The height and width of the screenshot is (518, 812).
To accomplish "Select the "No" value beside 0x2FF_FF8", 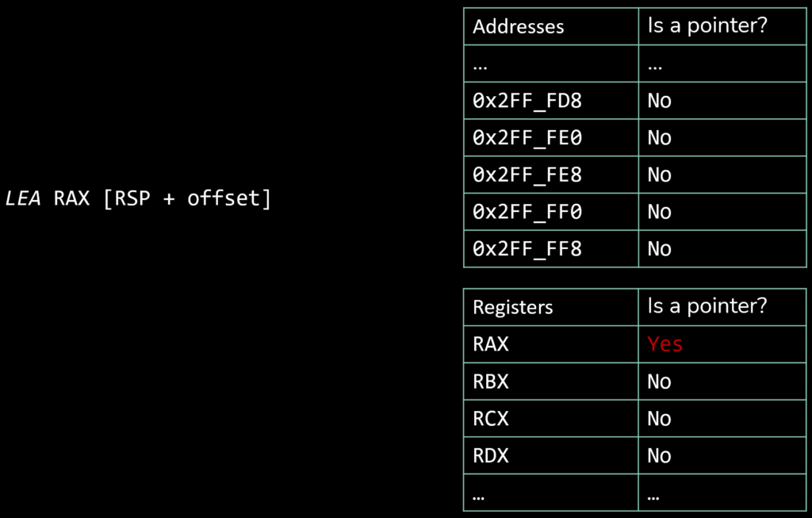I will pyautogui.click(x=659, y=249).
